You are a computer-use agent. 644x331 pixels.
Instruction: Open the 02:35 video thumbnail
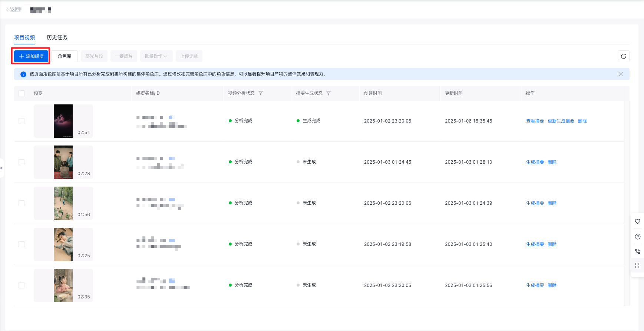63,285
